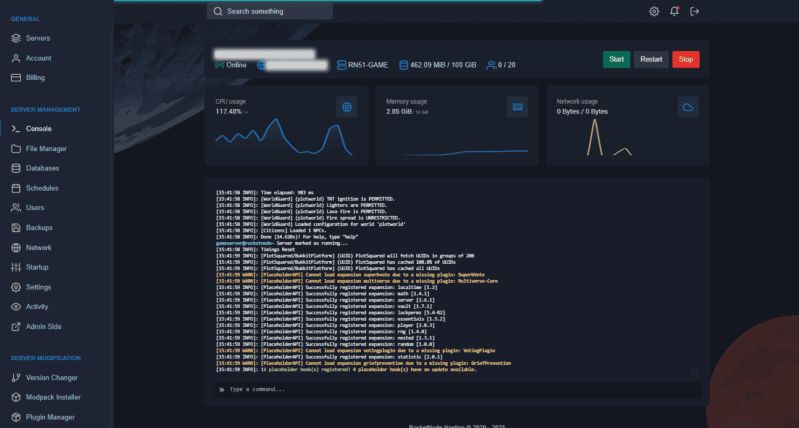This screenshot has height=428, width=799.
Task: Open the Account menu label
Action: click(39, 58)
